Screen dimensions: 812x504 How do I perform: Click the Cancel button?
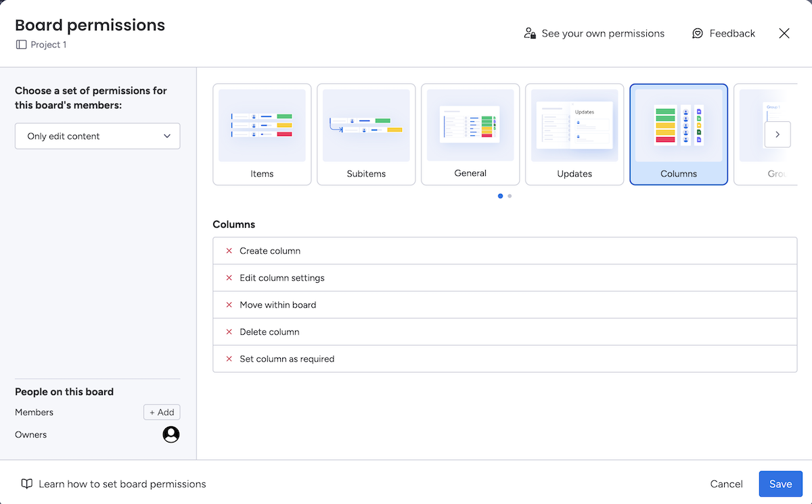tap(726, 484)
